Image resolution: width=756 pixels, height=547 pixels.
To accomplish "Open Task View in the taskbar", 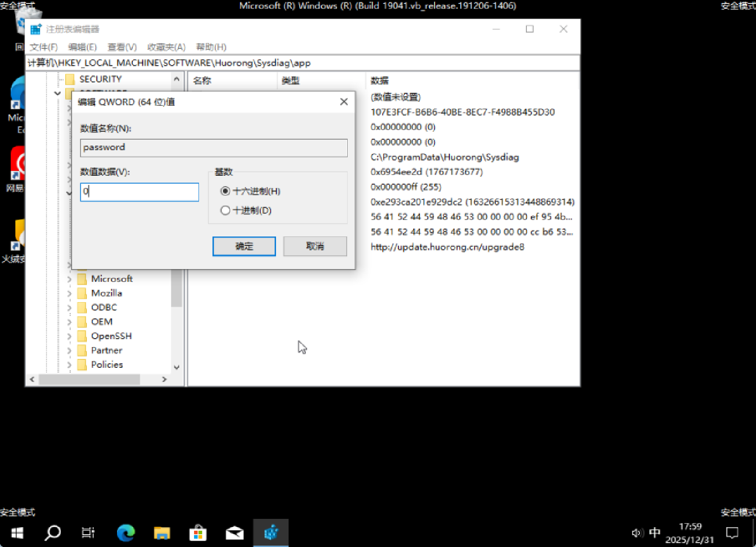I will click(88, 533).
